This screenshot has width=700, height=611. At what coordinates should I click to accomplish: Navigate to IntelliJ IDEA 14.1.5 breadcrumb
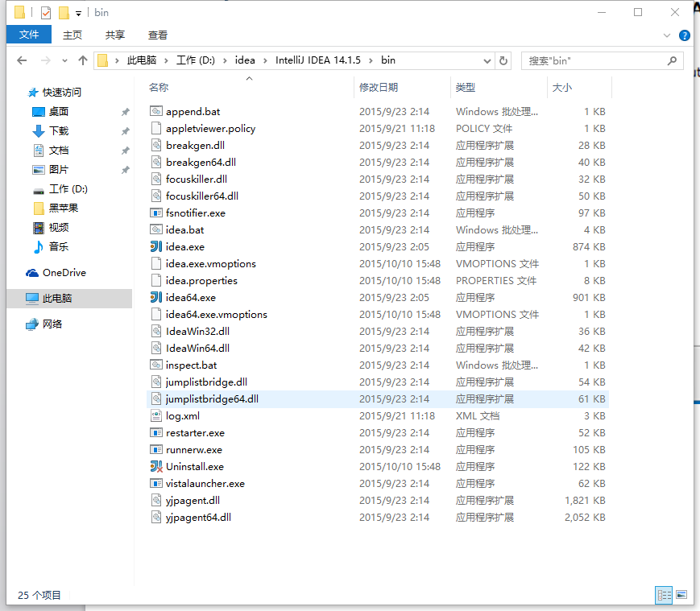click(x=318, y=60)
